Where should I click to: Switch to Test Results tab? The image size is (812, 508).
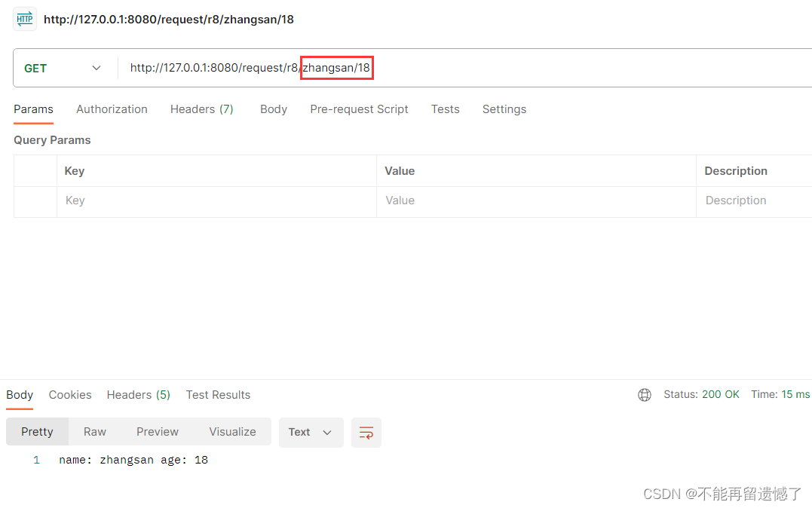218,395
